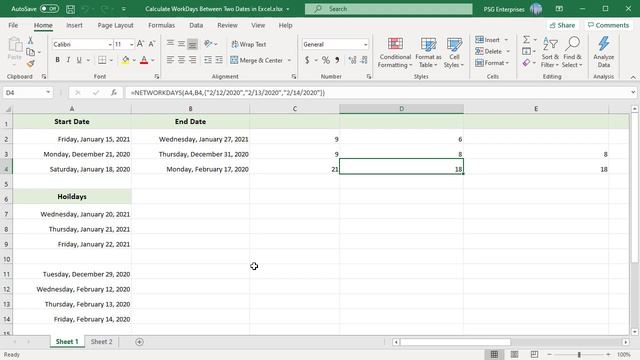Viewport: 640px width, 360px height.
Task: Click the Borders icon
Action: pos(102,60)
